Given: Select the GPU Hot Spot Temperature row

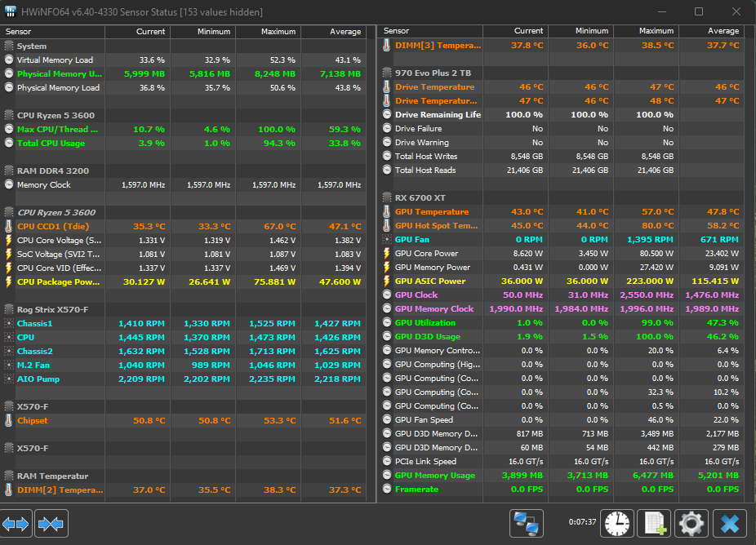Looking at the screenshot, I should (562, 225).
